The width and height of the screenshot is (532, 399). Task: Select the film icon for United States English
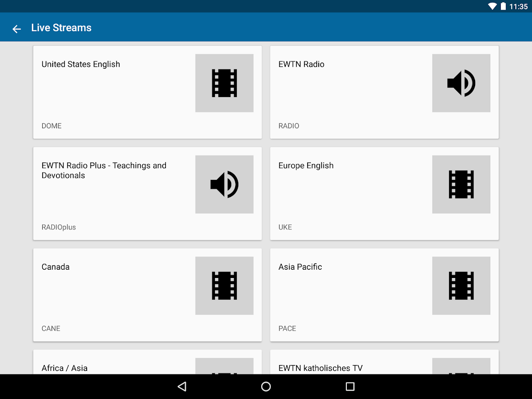click(224, 83)
